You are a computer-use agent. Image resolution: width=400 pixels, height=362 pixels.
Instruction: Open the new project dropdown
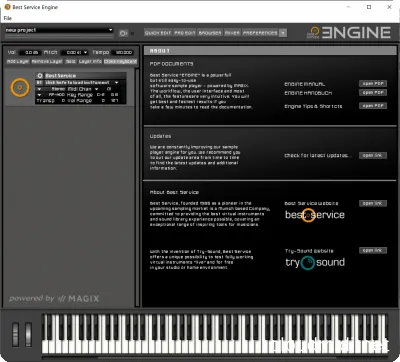click(59, 30)
